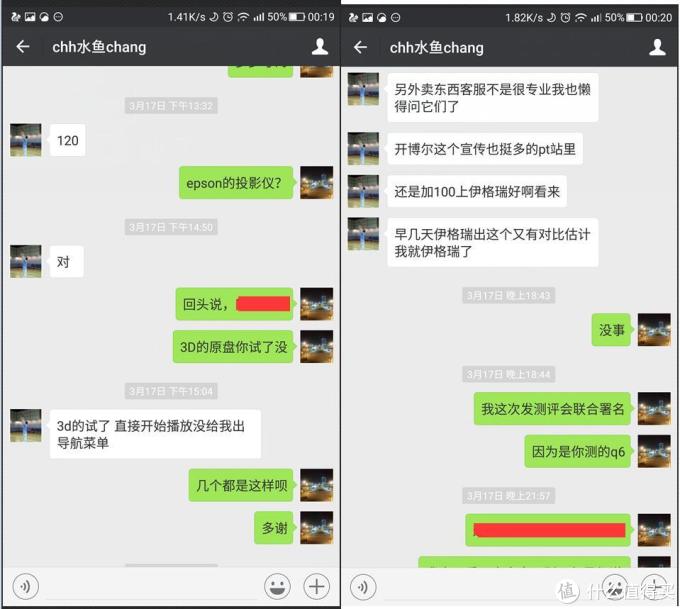Tap the '3月17日 下午14:50' timestamp
Image resolution: width=680 pixels, height=609 pixels.
tap(171, 227)
